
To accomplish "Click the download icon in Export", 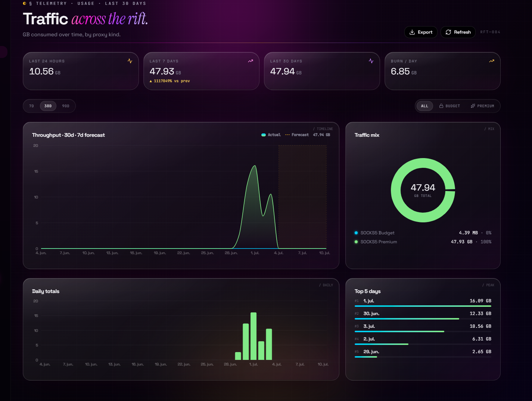I will [412, 32].
